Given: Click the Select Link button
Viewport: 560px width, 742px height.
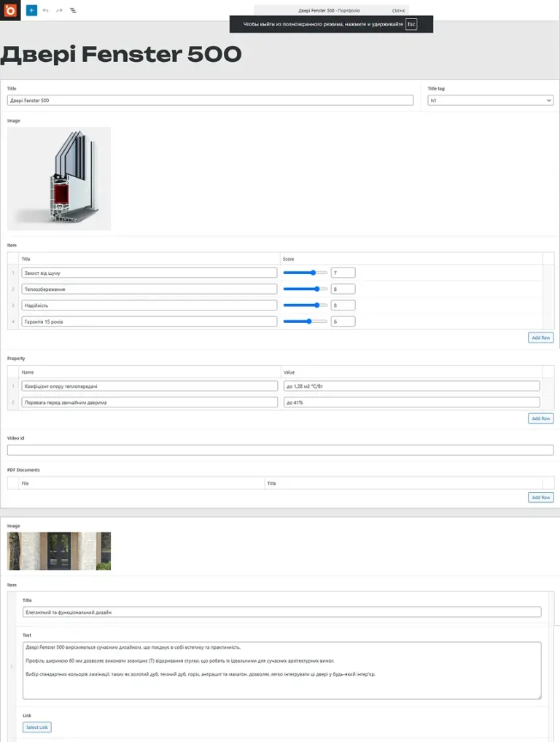Looking at the screenshot, I should (x=37, y=727).
